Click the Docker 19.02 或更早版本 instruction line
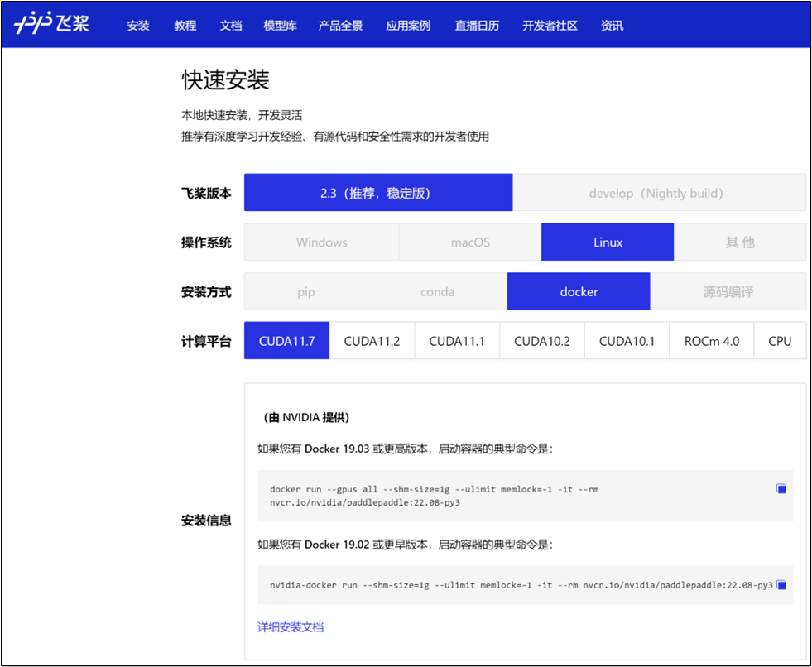 click(x=405, y=545)
